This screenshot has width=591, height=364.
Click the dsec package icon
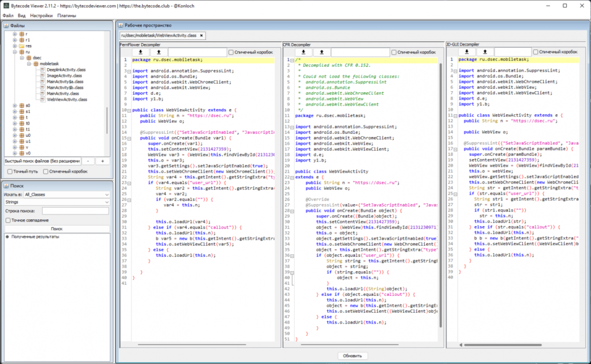click(x=29, y=58)
